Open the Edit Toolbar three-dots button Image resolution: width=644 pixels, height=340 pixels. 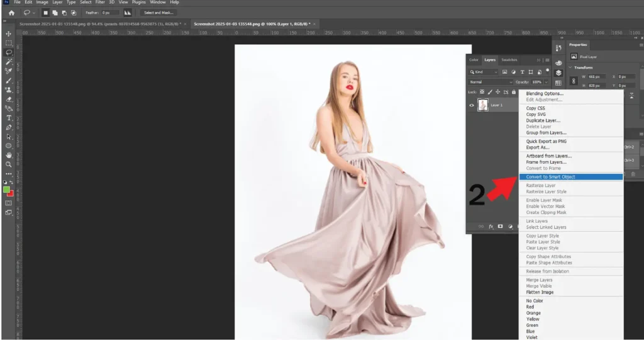click(x=9, y=174)
